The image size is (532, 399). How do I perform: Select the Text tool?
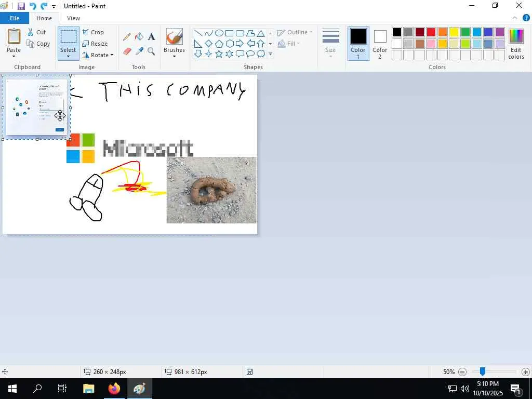pos(151,37)
